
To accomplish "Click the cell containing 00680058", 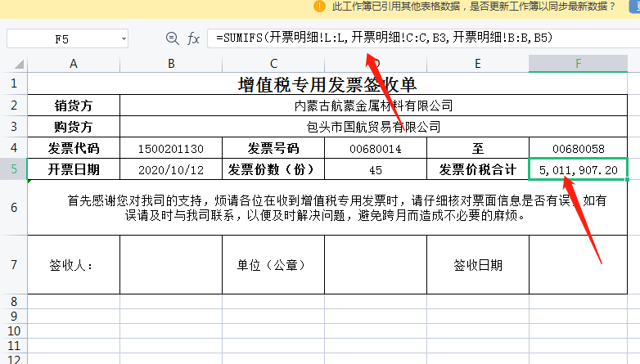I will [578, 148].
